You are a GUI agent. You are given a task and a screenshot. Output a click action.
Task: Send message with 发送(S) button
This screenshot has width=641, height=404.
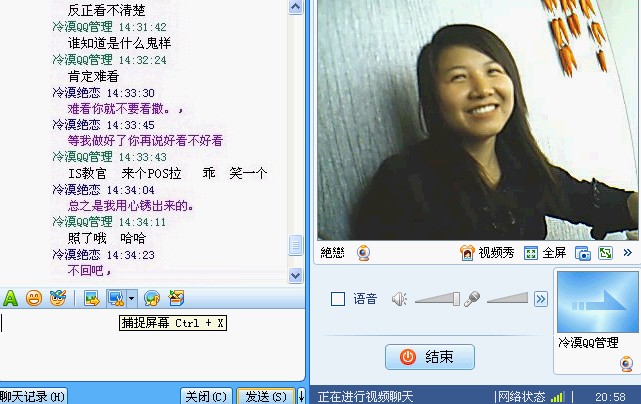(266, 396)
